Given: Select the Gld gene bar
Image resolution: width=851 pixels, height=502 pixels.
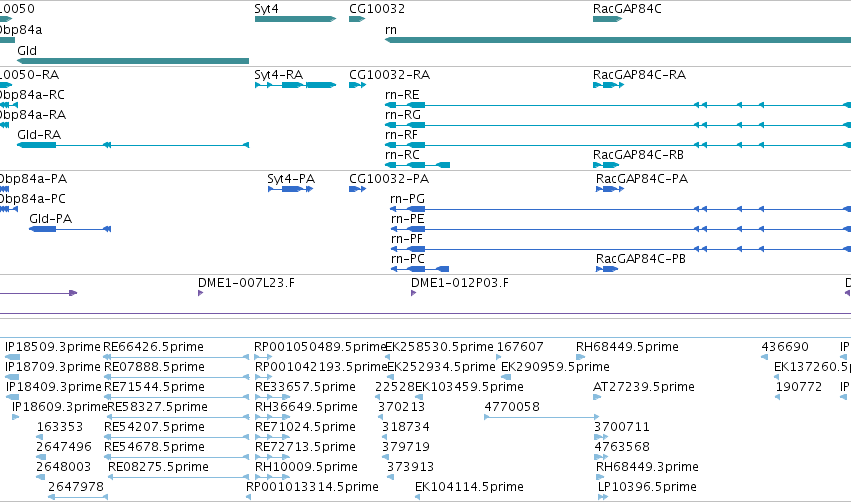Looking at the screenshot, I should pyautogui.click(x=133, y=61).
